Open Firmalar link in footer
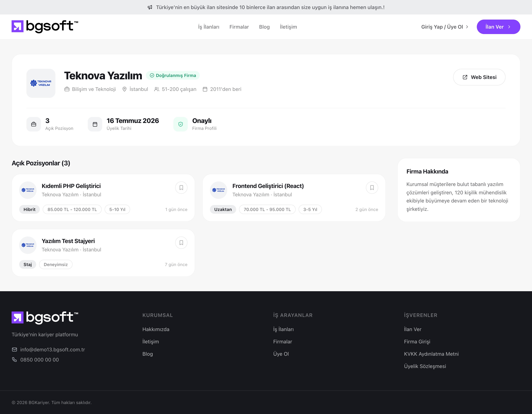 coord(283,342)
